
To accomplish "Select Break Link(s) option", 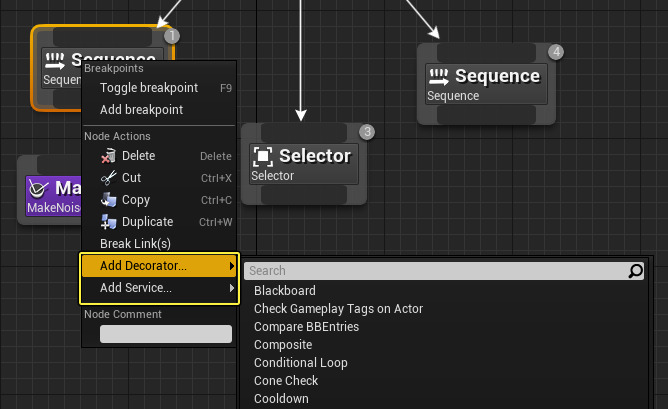I will click(135, 244).
